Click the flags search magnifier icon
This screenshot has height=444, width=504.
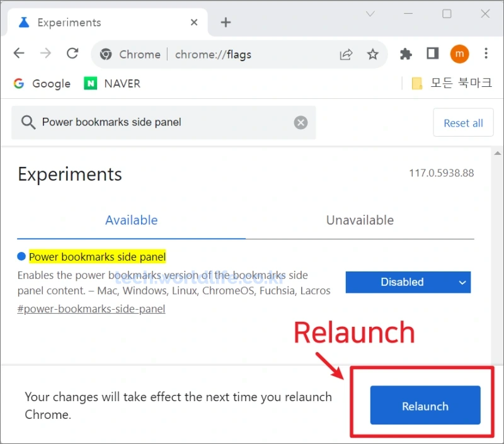tap(28, 122)
